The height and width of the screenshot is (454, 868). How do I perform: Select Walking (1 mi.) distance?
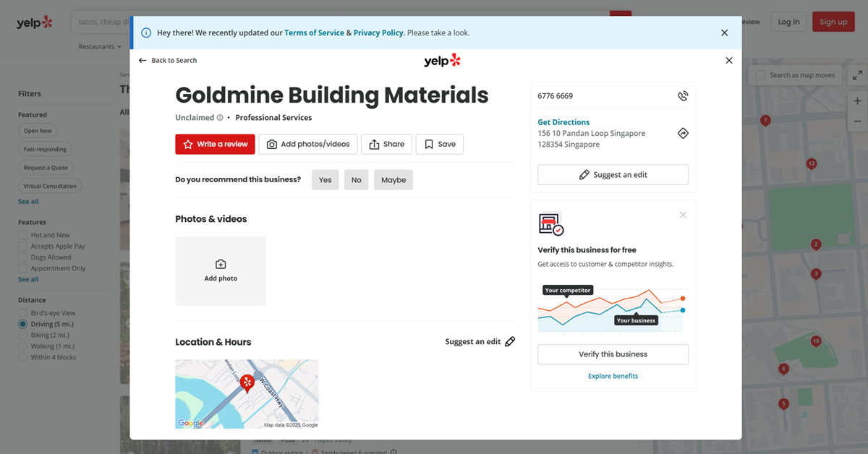click(x=22, y=346)
